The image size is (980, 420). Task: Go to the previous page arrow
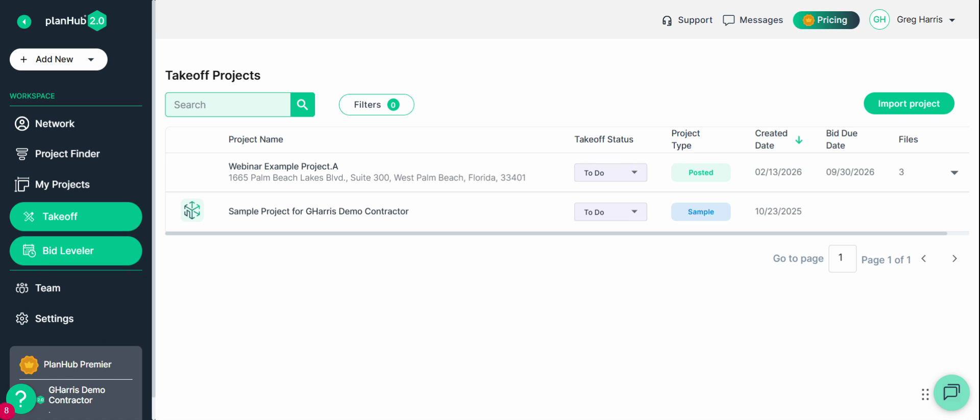point(923,259)
